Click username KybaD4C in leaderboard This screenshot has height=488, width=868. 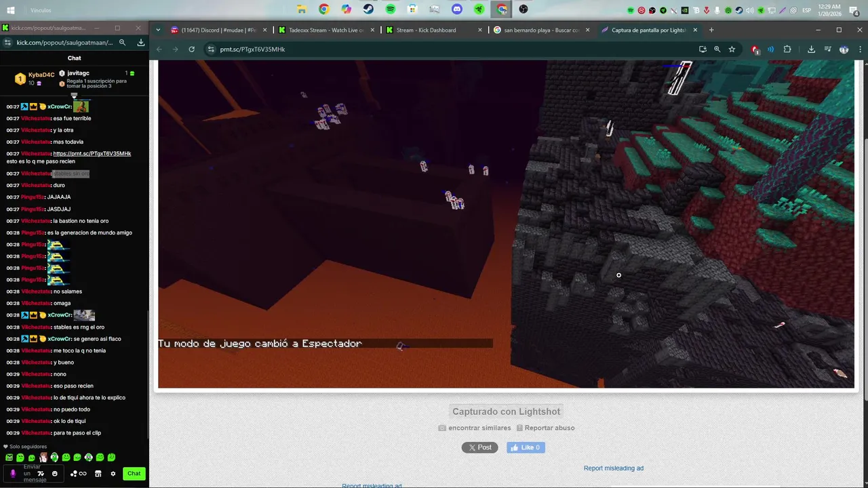click(41, 75)
